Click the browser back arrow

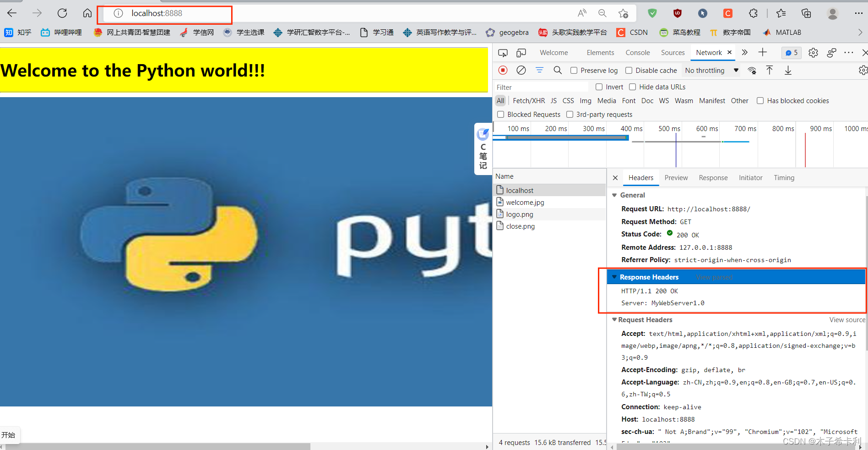[12, 13]
